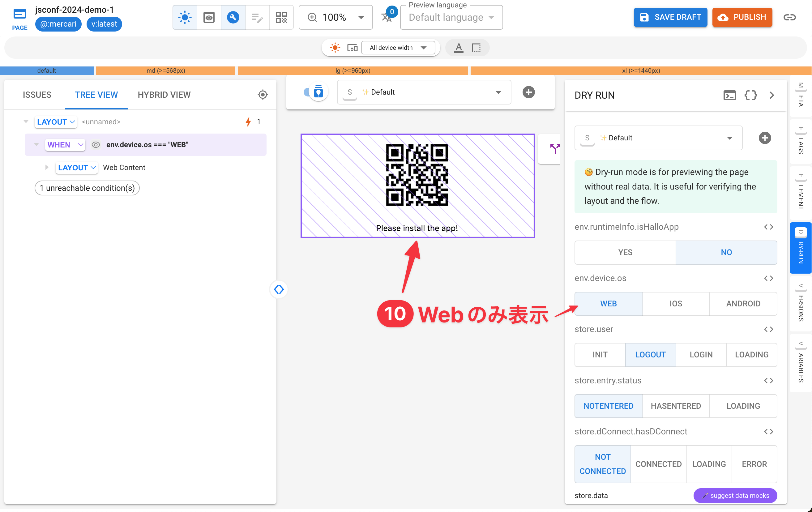812x512 pixels.
Task: Show code for env.runtimeInfo.isHalloApp
Action: [768, 227]
